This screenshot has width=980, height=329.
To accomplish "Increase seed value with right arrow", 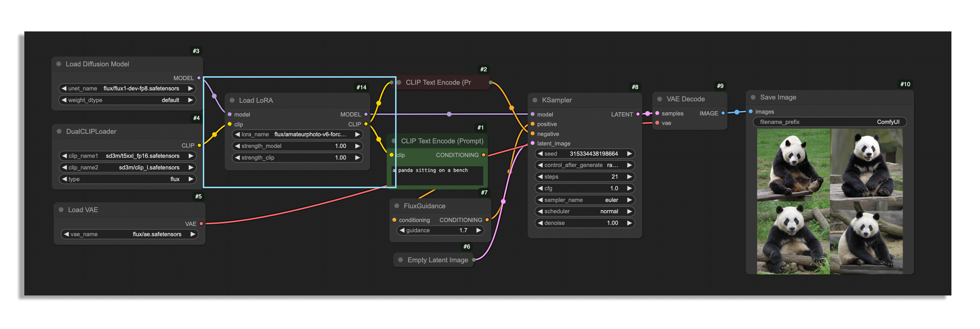I will pos(629,154).
